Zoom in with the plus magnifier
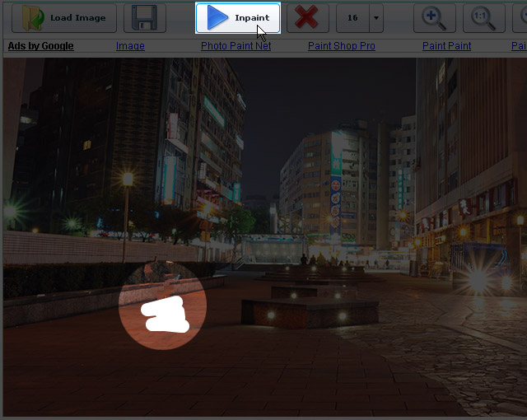The image size is (527, 420). (x=435, y=18)
